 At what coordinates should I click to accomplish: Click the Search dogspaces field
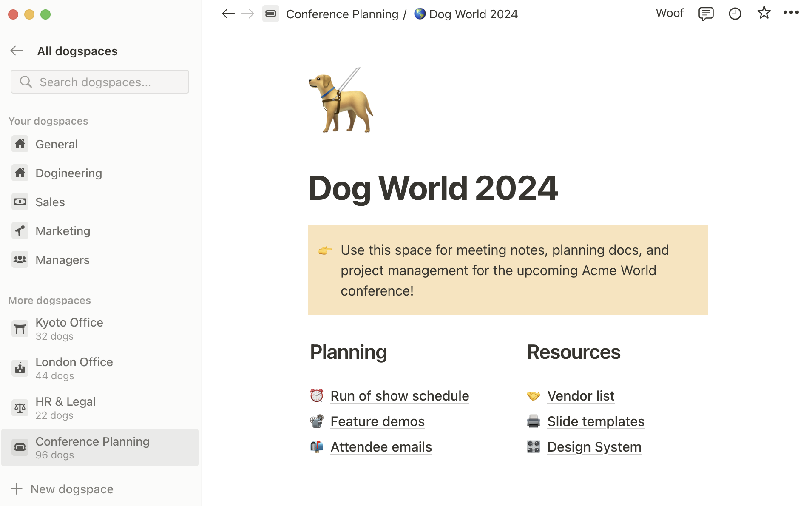[99, 82]
